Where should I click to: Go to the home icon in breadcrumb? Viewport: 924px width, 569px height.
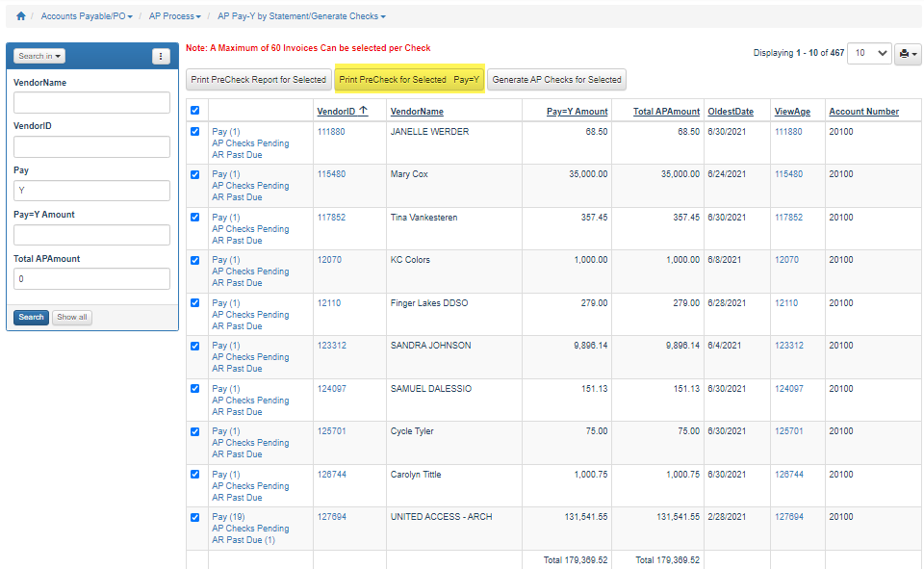21,16
